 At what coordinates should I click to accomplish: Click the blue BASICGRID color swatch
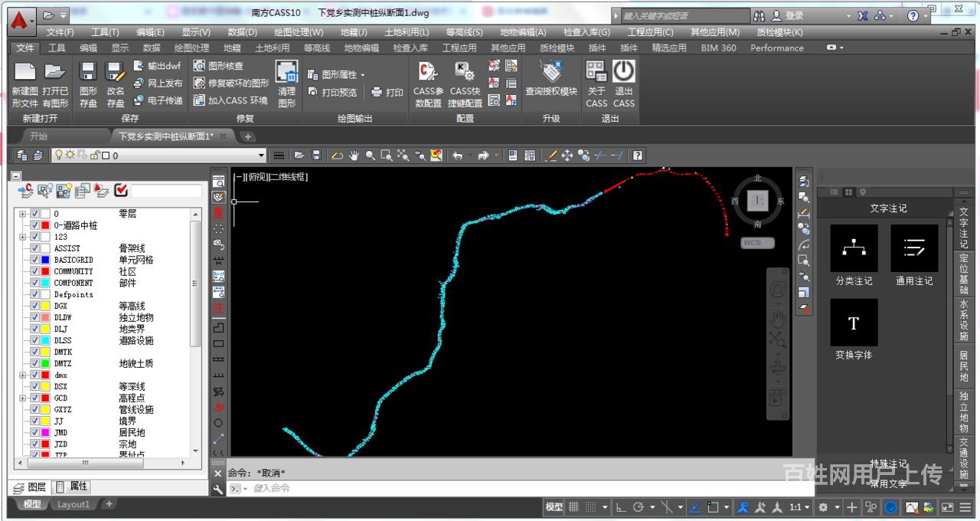click(x=44, y=260)
